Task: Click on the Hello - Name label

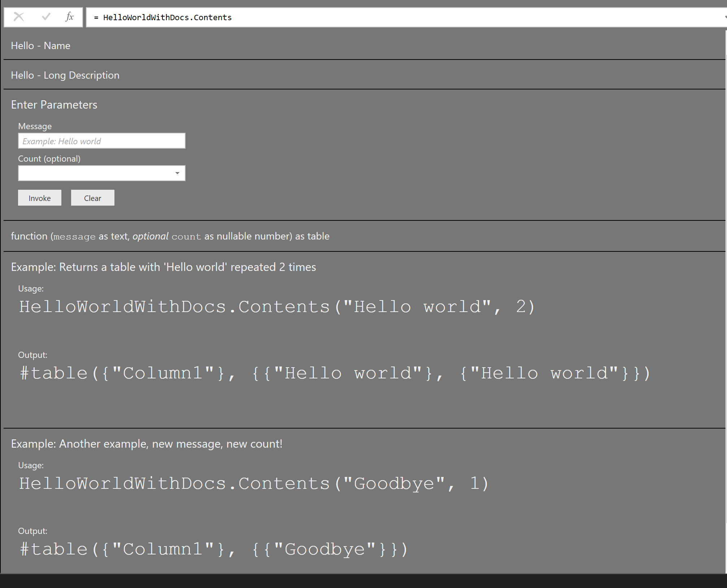Action: (41, 45)
